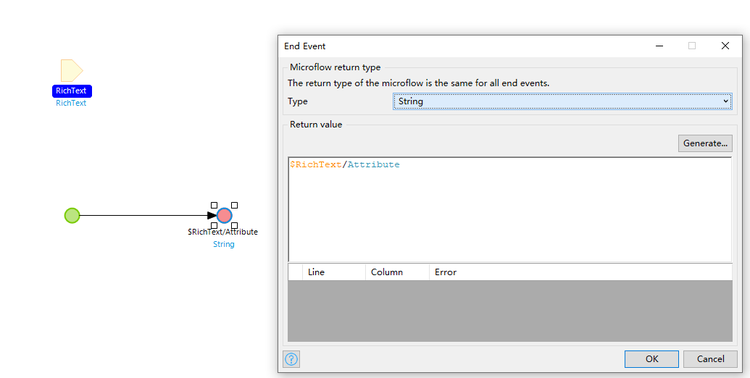
Task: Click the Column header in error list
Action: tap(397, 272)
